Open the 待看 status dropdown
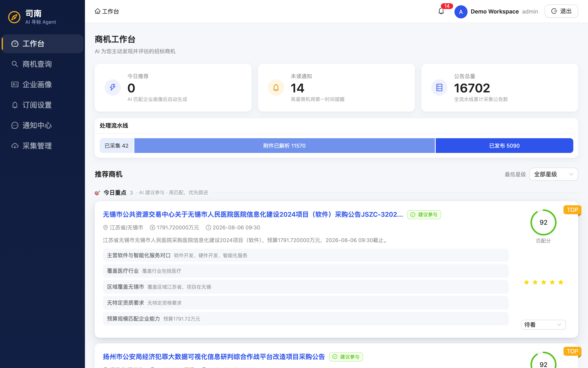The height and width of the screenshot is (368, 588). (543, 325)
